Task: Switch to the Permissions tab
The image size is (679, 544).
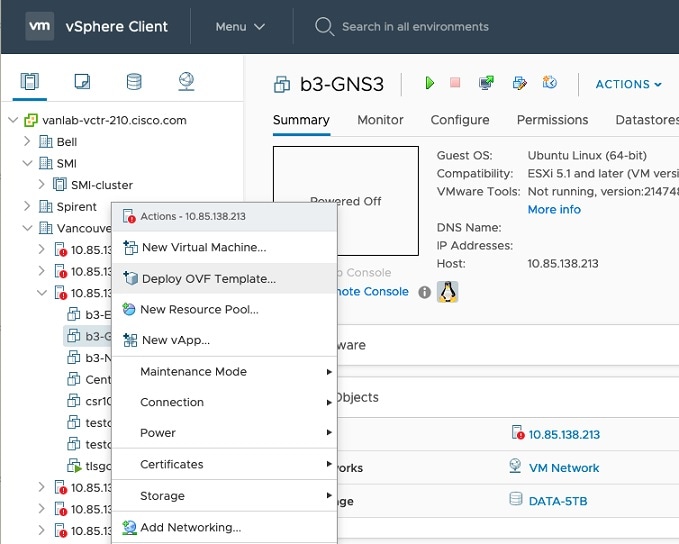Action: 553,120
